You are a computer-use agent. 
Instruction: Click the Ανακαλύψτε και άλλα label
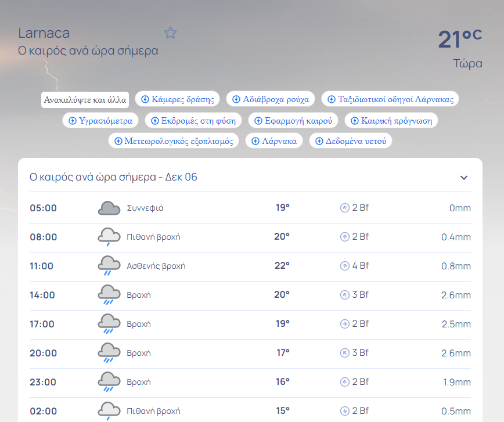[x=85, y=100]
